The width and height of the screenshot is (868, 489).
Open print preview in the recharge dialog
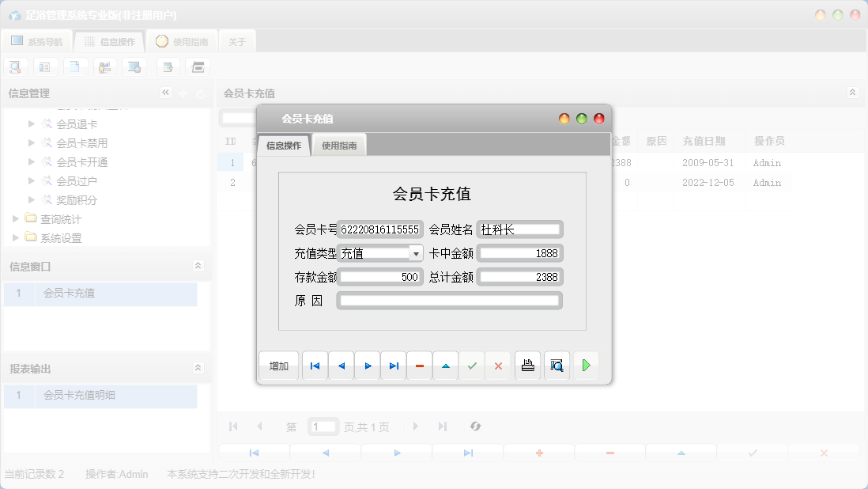coord(557,365)
